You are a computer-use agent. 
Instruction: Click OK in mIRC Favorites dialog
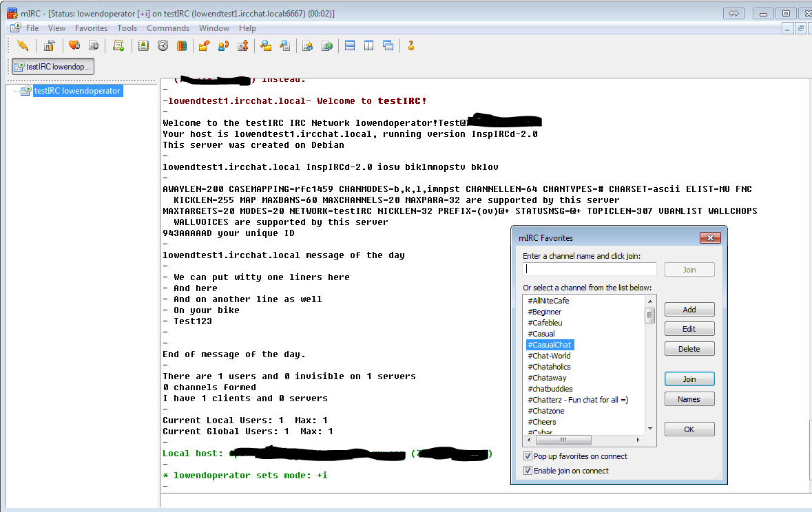pyautogui.click(x=689, y=429)
